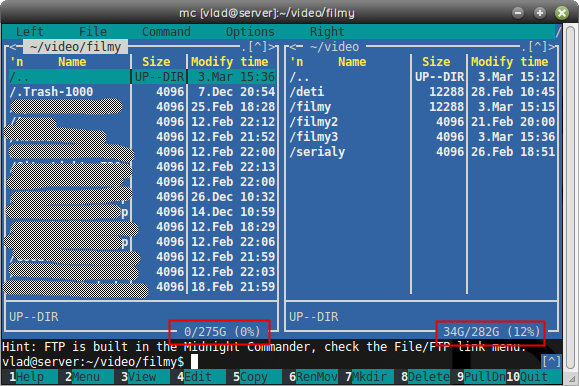This screenshot has width=579, height=386.
Task: Open the Left menu
Action: point(30,32)
